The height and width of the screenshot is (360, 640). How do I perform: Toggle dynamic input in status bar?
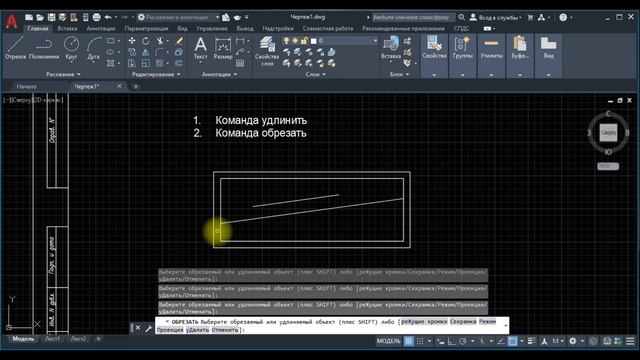[441, 341]
